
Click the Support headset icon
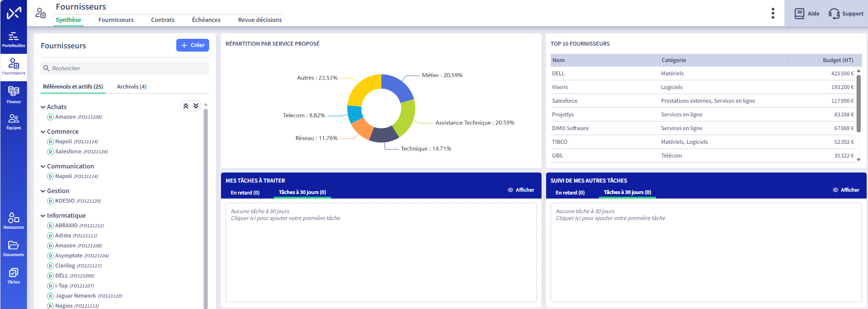pyautogui.click(x=834, y=14)
